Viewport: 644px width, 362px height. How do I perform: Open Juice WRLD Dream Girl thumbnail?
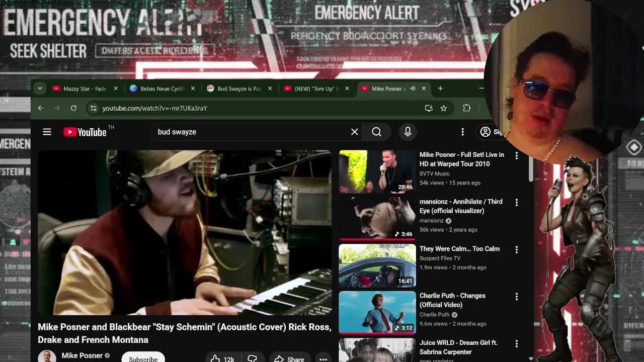tap(377, 350)
